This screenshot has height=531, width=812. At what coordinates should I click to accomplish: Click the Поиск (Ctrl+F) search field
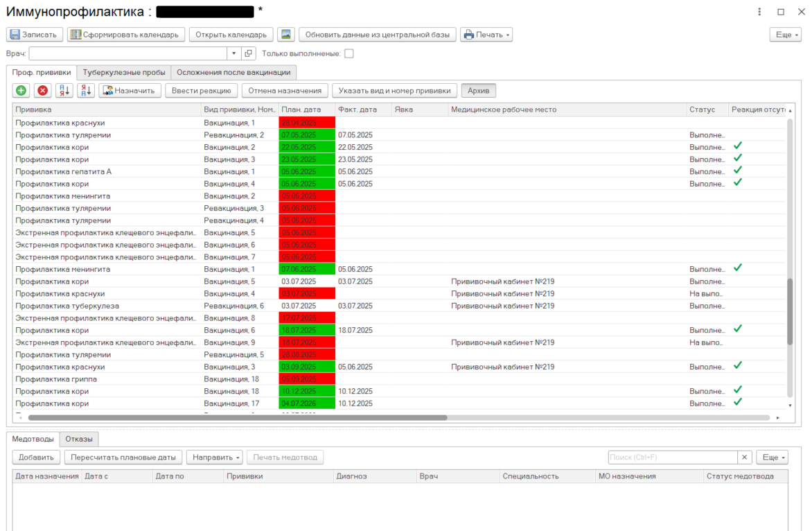click(672, 458)
